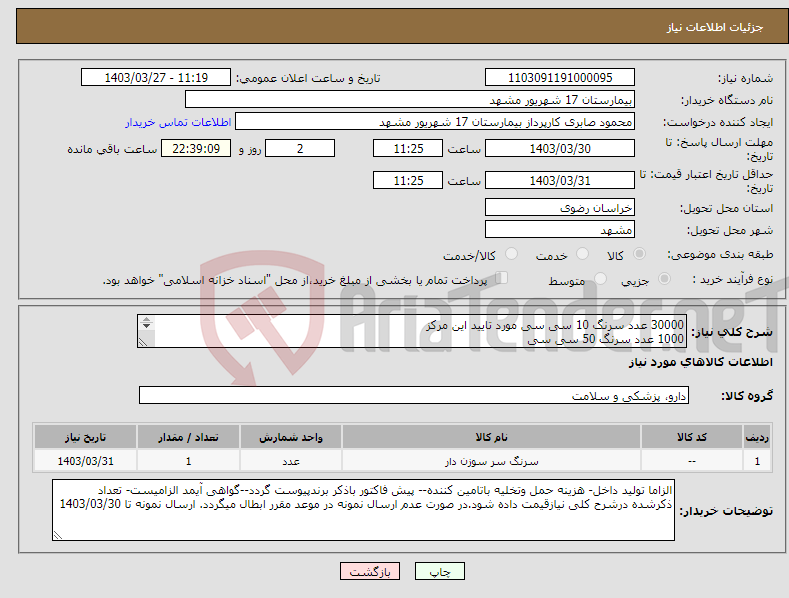Click the remaining time field 22:39:09
This screenshot has height=598, width=789.
(196, 148)
